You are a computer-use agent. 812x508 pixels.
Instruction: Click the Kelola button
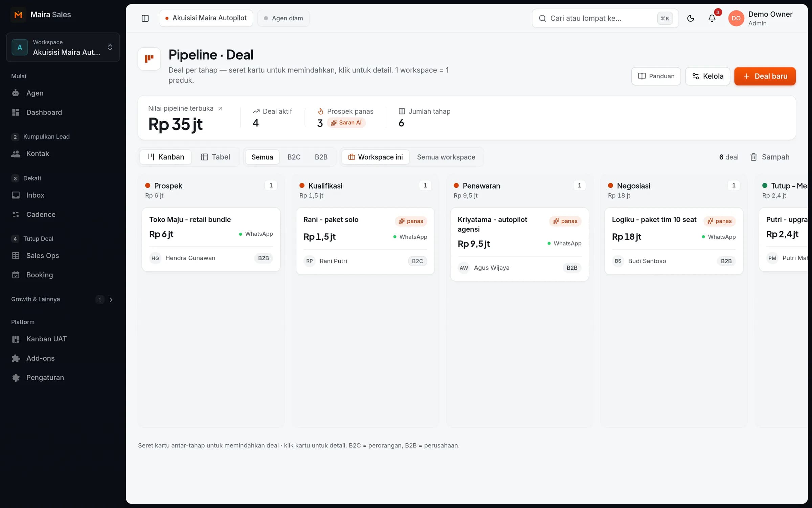click(x=707, y=76)
